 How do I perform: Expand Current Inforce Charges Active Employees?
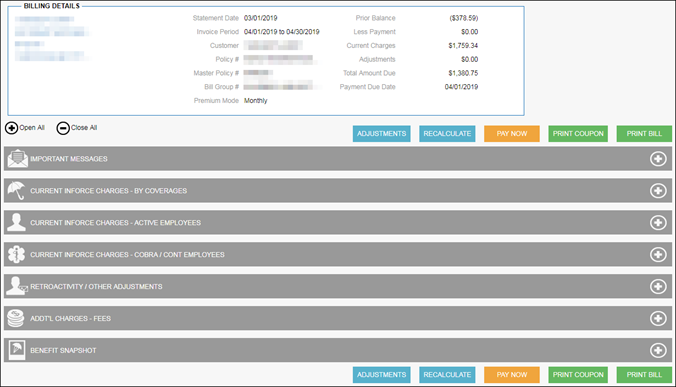point(658,223)
